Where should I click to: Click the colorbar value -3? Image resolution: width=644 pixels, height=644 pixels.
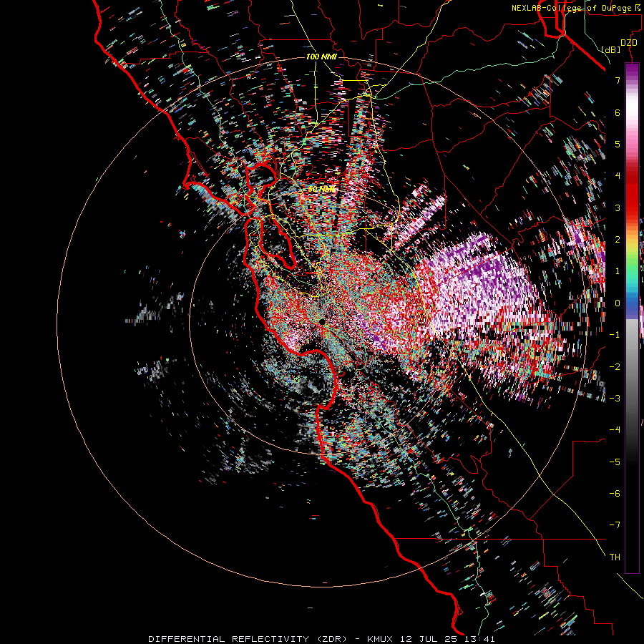[x=615, y=399]
